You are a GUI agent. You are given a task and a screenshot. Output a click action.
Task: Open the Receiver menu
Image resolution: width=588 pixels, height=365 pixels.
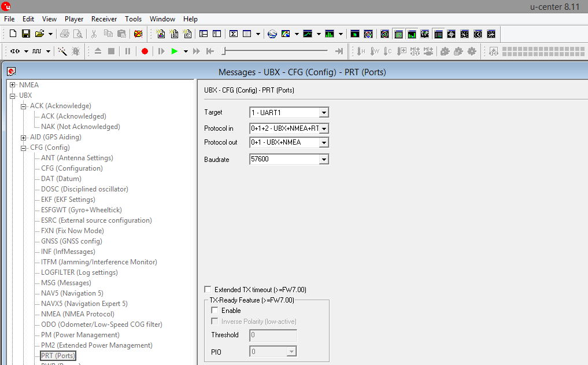104,19
